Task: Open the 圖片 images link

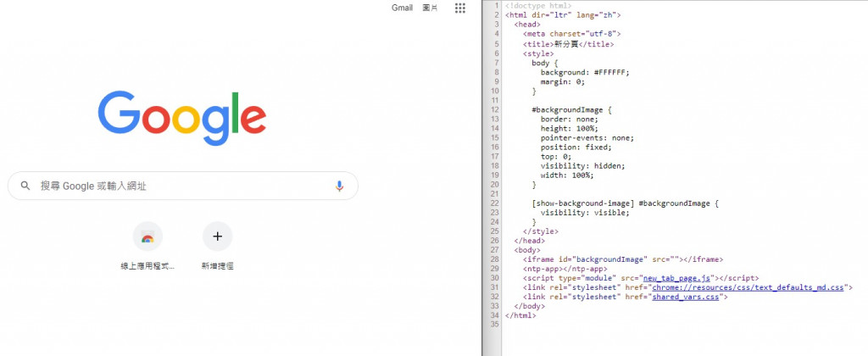Action: [430, 8]
